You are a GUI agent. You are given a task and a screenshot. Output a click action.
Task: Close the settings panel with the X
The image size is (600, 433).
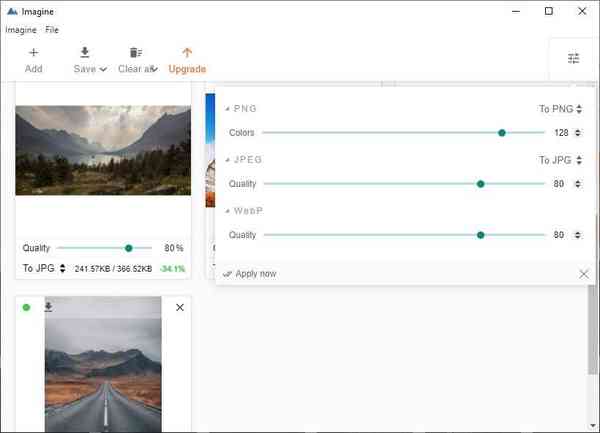(x=584, y=274)
